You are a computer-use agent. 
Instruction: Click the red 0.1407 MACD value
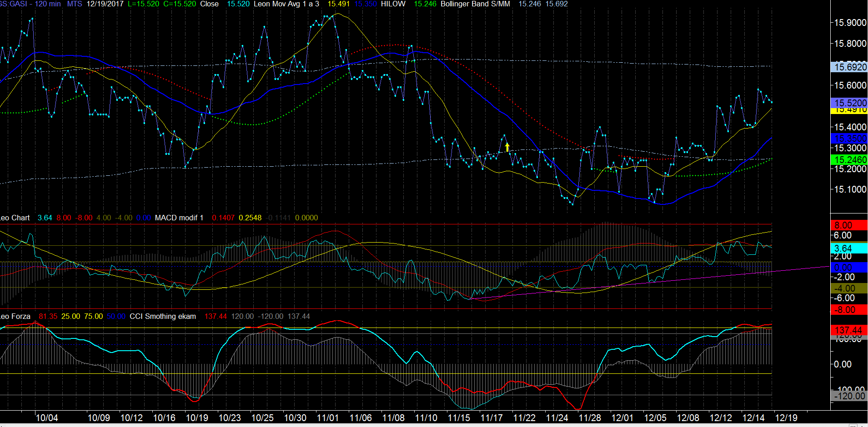223,218
